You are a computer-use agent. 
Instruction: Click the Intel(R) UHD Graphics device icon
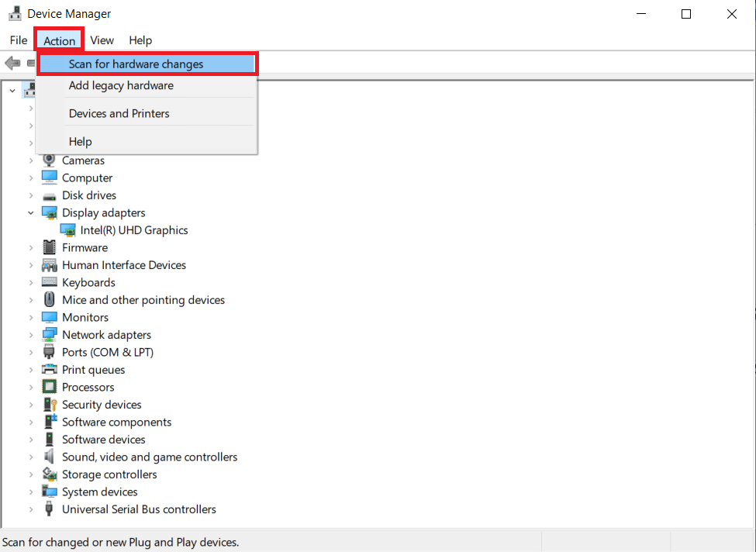[67, 230]
